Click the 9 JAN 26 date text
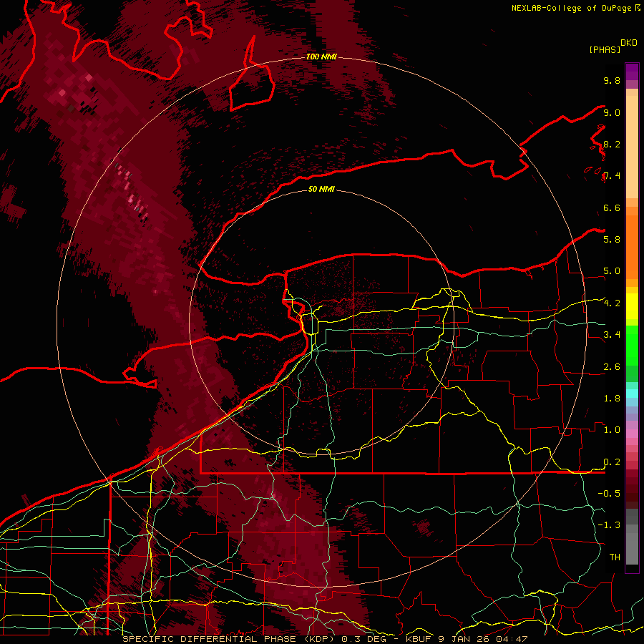644x644 pixels. coord(463,639)
